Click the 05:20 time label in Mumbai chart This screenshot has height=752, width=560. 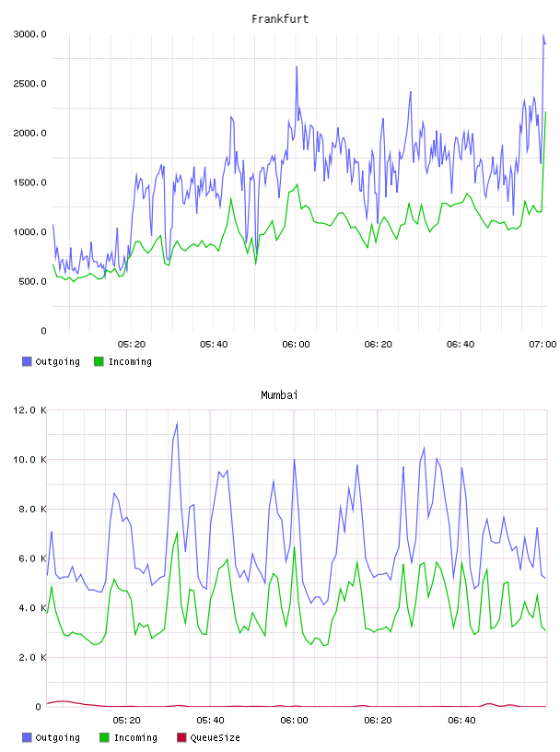click(x=126, y=721)
